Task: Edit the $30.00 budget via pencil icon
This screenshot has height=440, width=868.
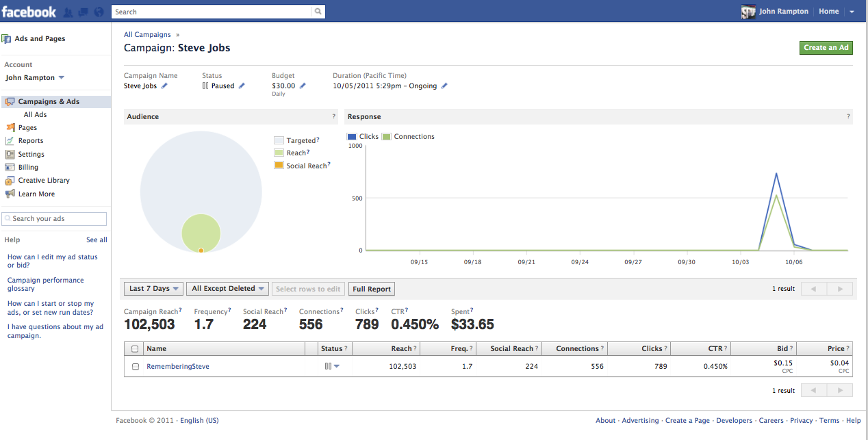Action: [303, 86]
